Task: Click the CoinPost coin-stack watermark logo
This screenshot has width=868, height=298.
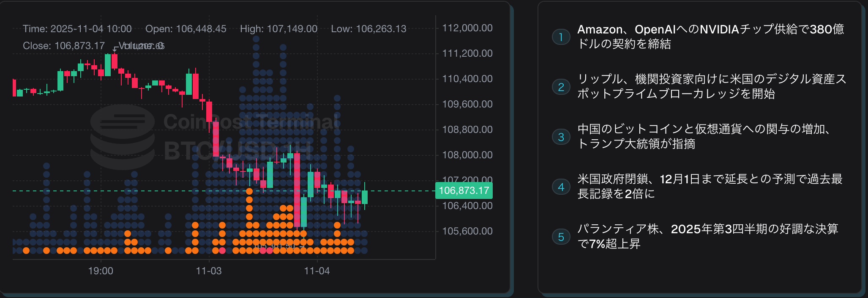Action: click(123, 136)
